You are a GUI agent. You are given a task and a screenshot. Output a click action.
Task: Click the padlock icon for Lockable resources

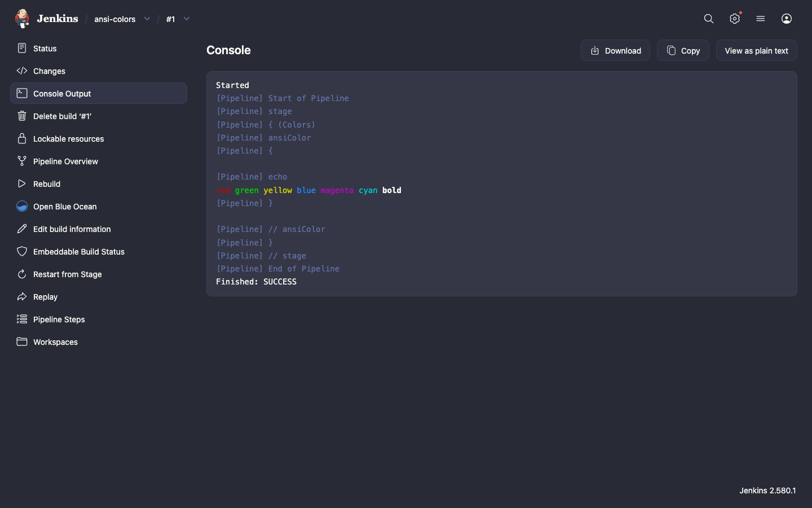(22, 138)
